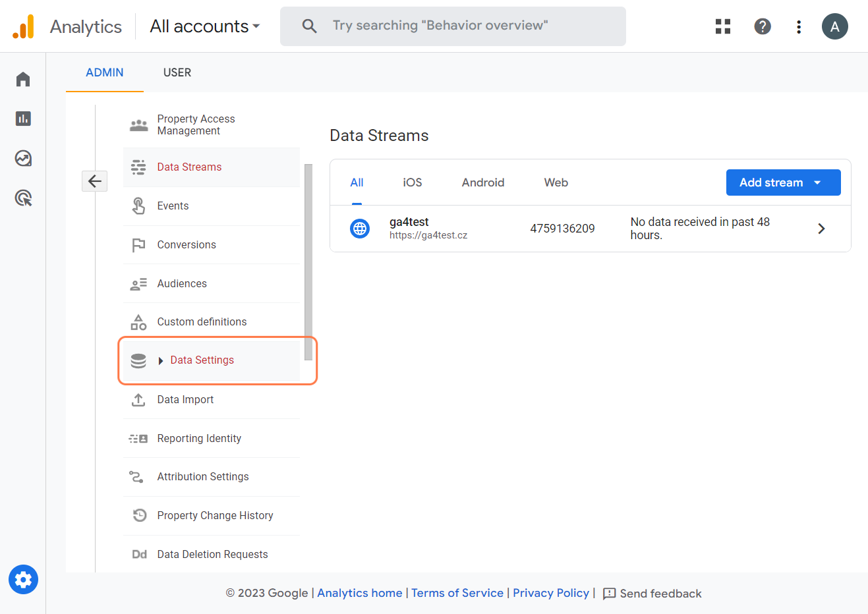868x614 pixels.
Task: Open the Add stream dropdown button
Action: [783, 182]
